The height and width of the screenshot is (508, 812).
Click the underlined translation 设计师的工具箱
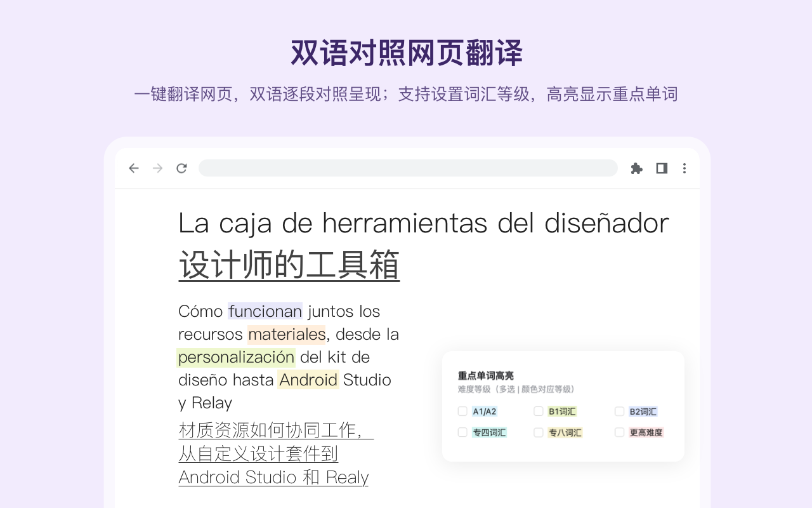(x=289, y=264)
